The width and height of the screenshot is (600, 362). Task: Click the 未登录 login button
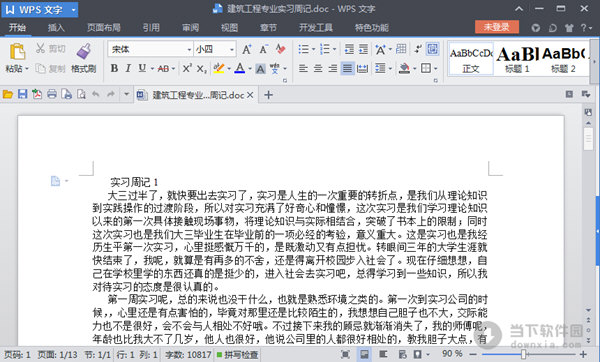[x=497, y=27]
